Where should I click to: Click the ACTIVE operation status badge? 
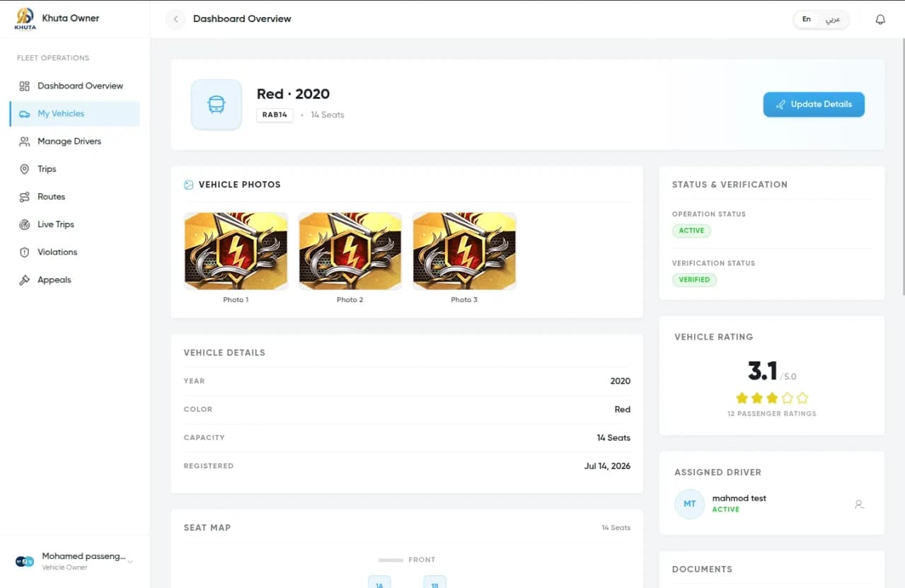click(691, 231)
